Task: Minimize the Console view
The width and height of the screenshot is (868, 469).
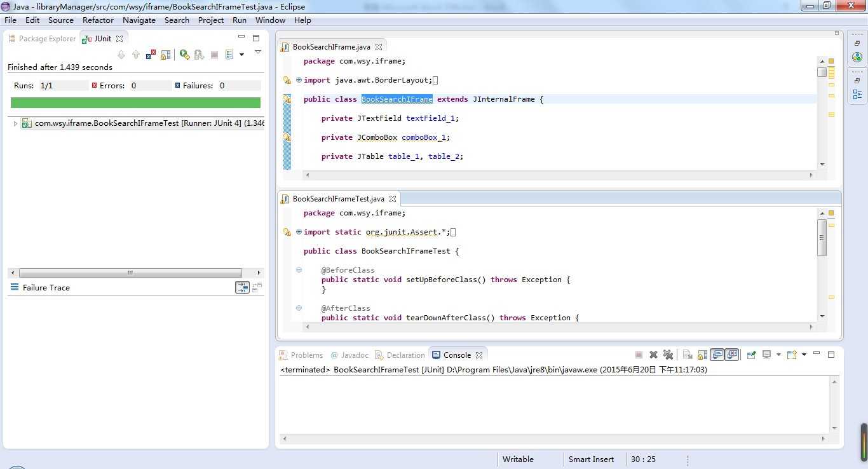Action: coord(817,354)
